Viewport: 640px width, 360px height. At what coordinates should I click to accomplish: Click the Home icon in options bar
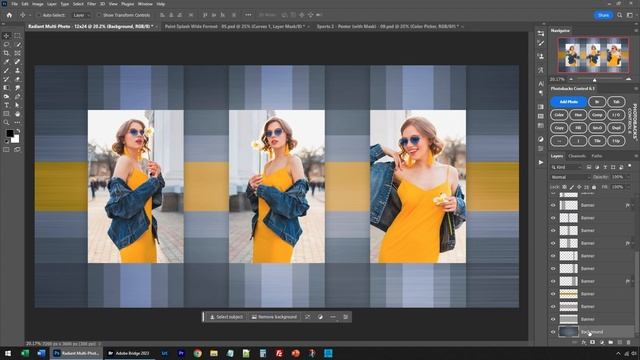coord(9,15)
